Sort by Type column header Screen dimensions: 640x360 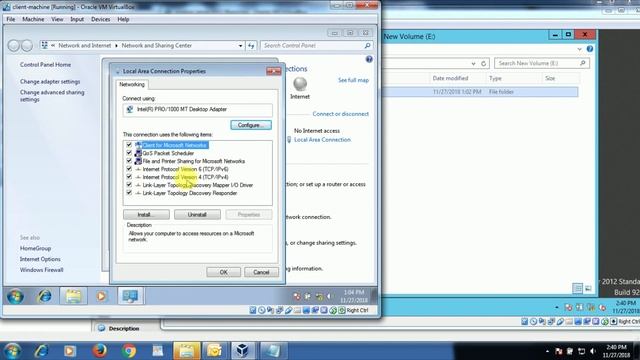495,78
